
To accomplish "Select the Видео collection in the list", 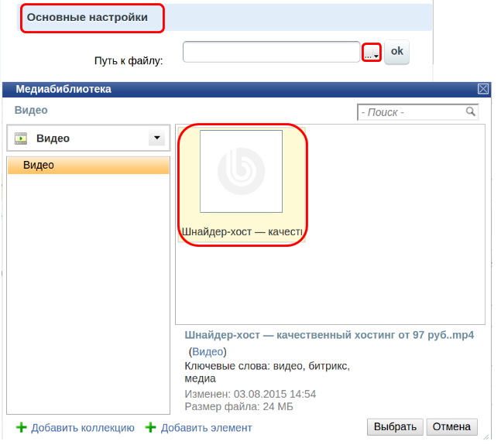I will pos(88,165).
